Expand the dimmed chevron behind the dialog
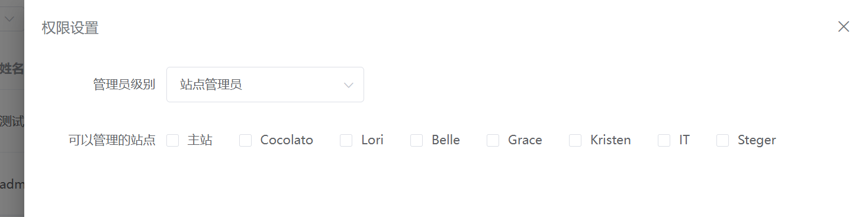868x217 pixels. pos(9,18)
